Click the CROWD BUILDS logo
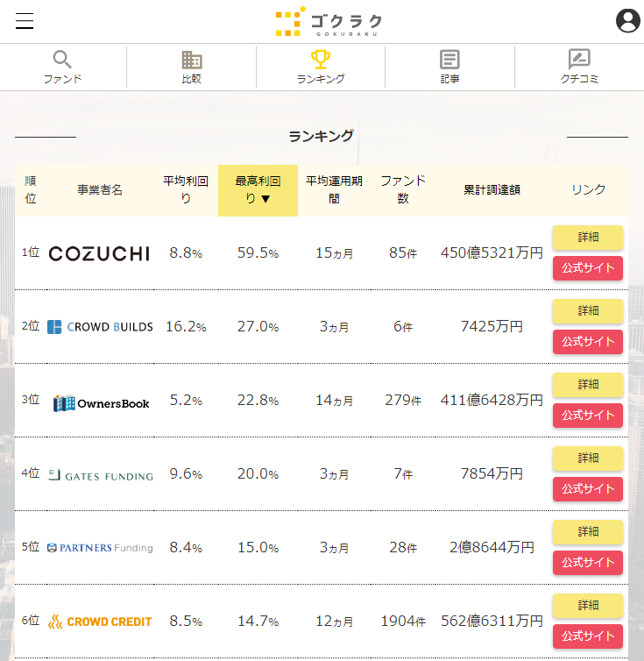 (x=100, y=327)
